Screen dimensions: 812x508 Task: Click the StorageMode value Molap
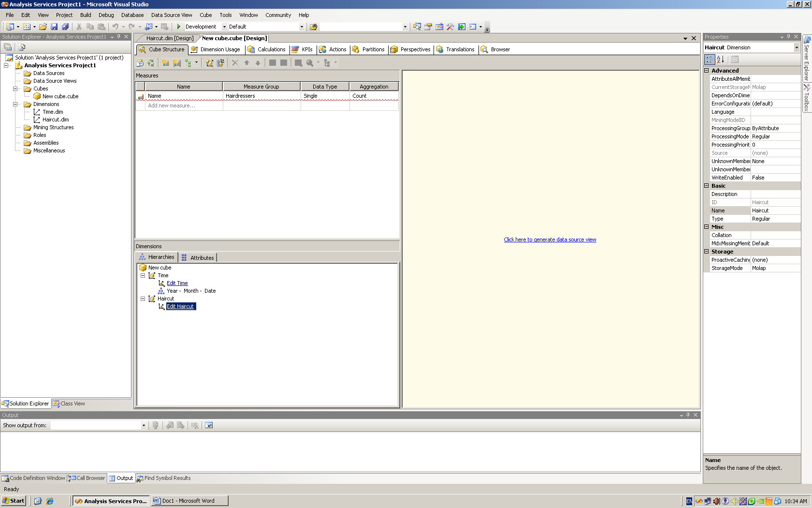[x=775, y=268]
